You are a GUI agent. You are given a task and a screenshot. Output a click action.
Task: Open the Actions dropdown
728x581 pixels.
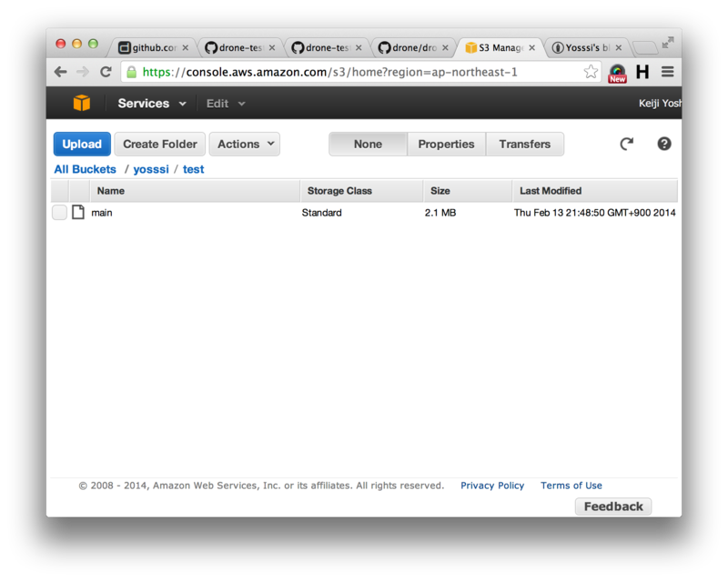(x=244, y=144)
